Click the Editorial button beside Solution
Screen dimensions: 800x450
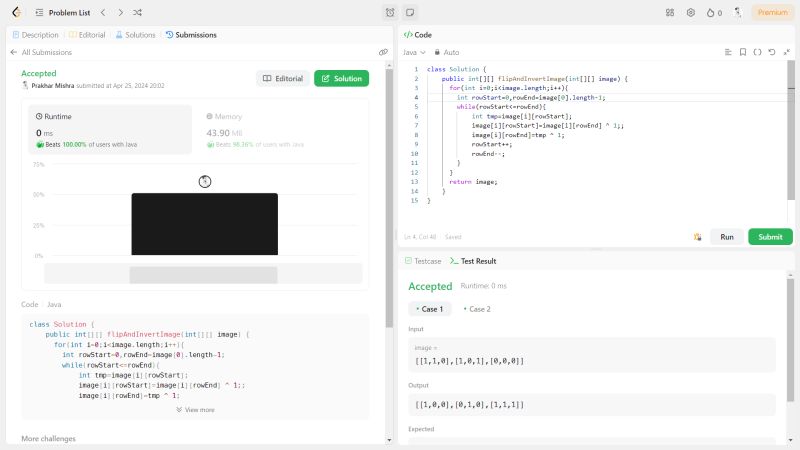click(x=283, y=79)
